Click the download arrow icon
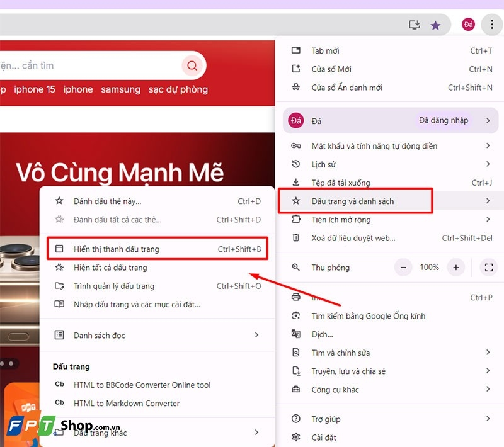The width and height of the screenshot is (504, 447). point(295,183)
